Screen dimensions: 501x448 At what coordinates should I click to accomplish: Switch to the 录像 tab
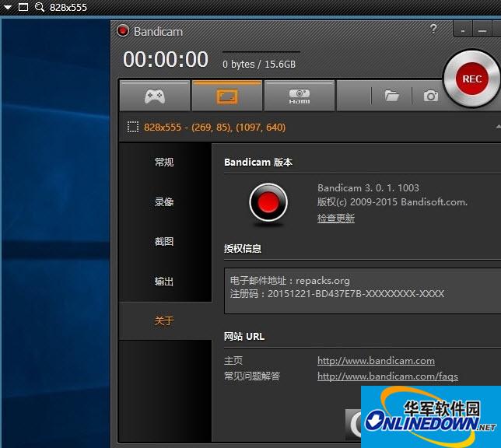[164, 202]
